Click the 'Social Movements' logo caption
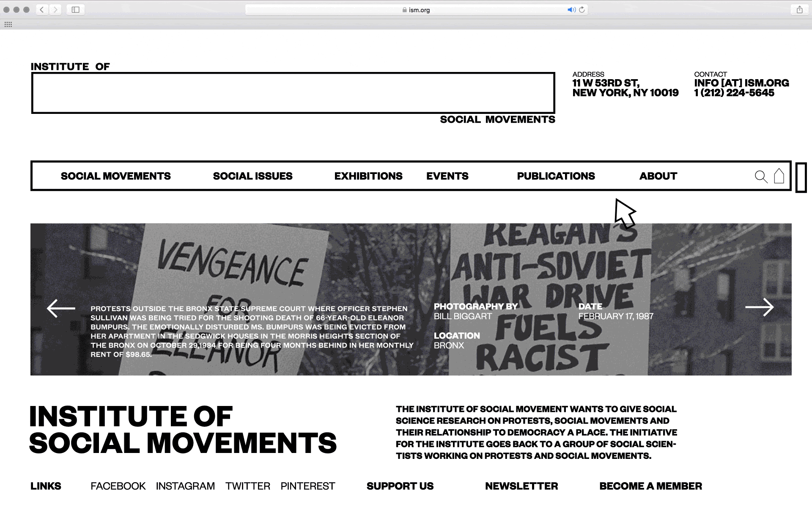 497,119
